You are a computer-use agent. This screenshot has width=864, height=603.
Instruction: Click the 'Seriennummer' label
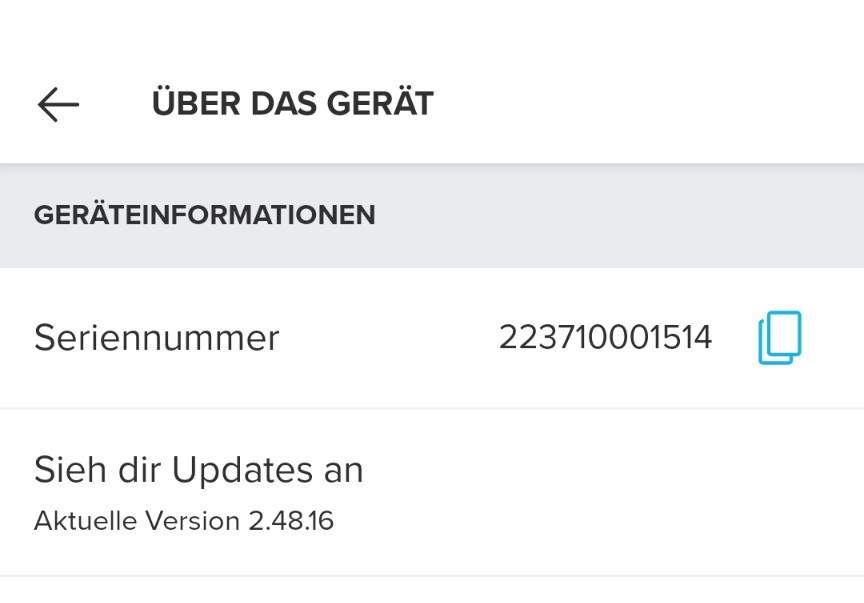156,338
